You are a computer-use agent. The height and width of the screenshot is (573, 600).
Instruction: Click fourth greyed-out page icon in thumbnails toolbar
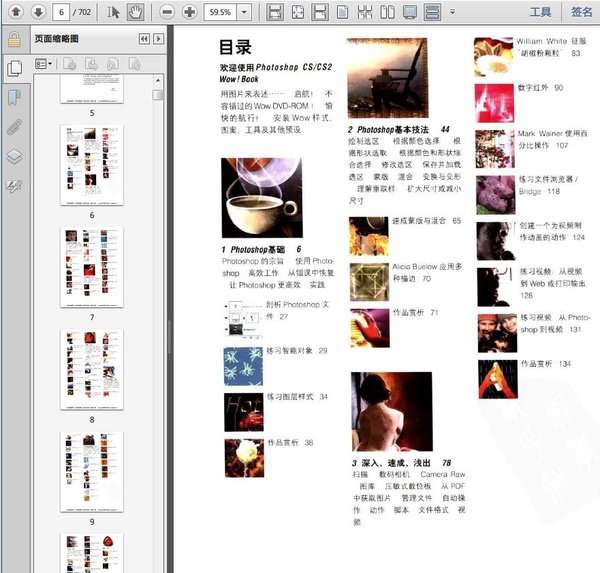coord(134,64)
